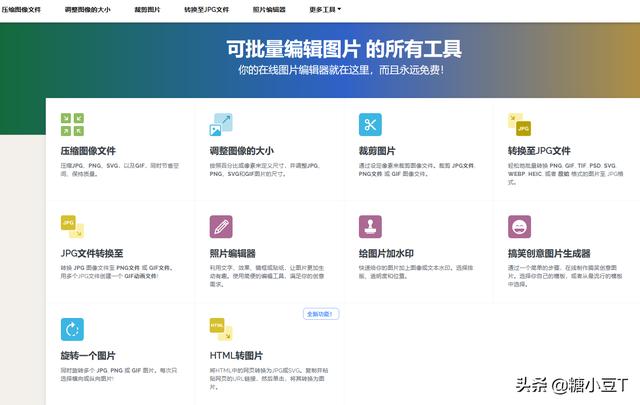The image size is (640, 405).
Task: Expand the 更多工具 dropdown menu
Action: [x=325, y=9]
